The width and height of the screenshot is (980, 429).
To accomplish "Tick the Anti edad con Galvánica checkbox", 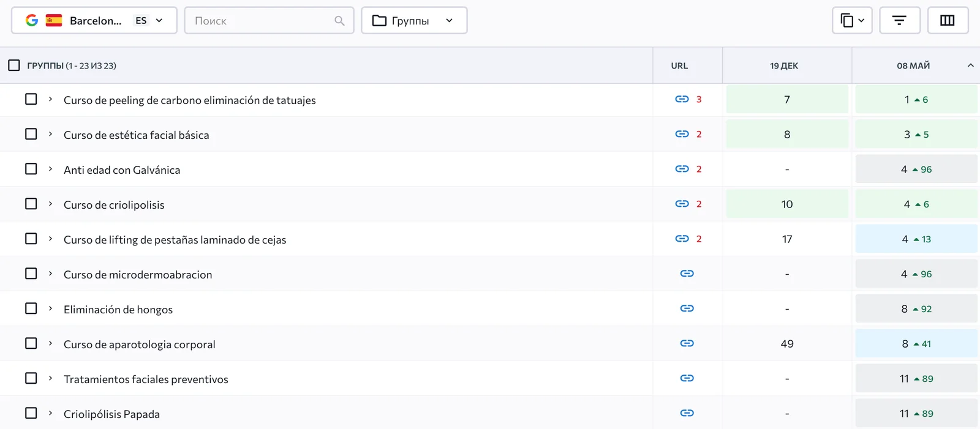I will point(31,169).
